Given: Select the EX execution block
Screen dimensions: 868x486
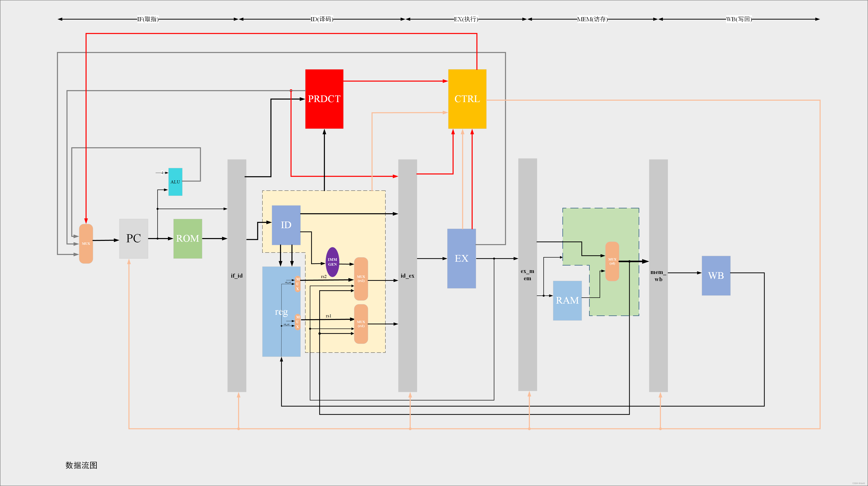Looking at the screenshot, I should tap(461, 258).
